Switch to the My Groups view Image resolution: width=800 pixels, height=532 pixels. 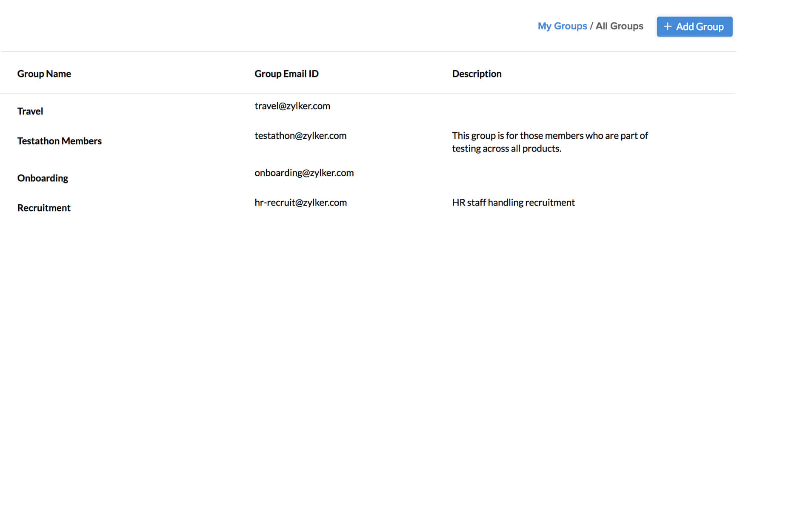562,26
